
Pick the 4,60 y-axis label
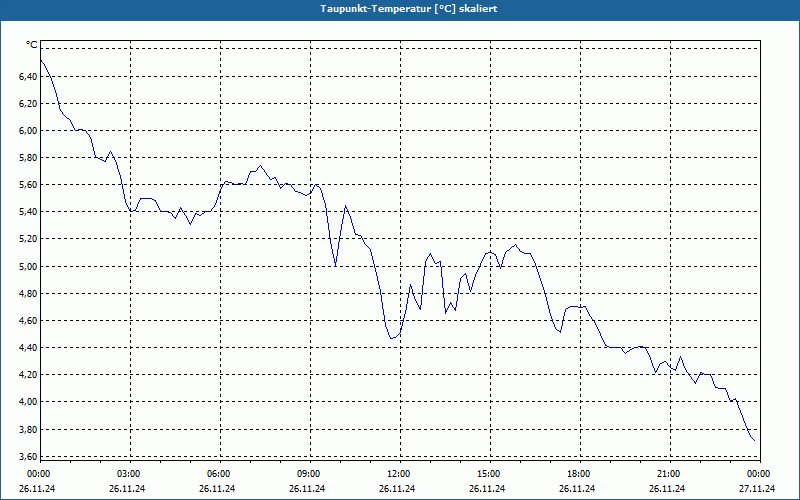[x=28, y=321]
